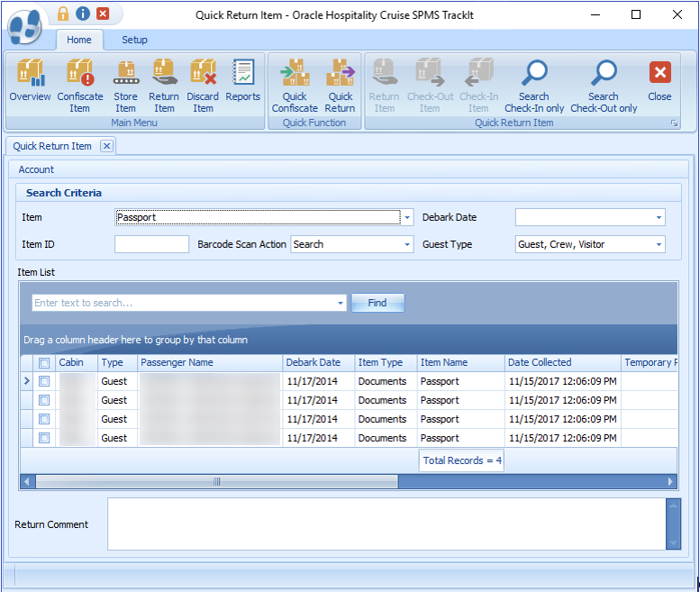Tick the checkbox in the first Guest row
The image size is (700, 592).
point(44,381)
